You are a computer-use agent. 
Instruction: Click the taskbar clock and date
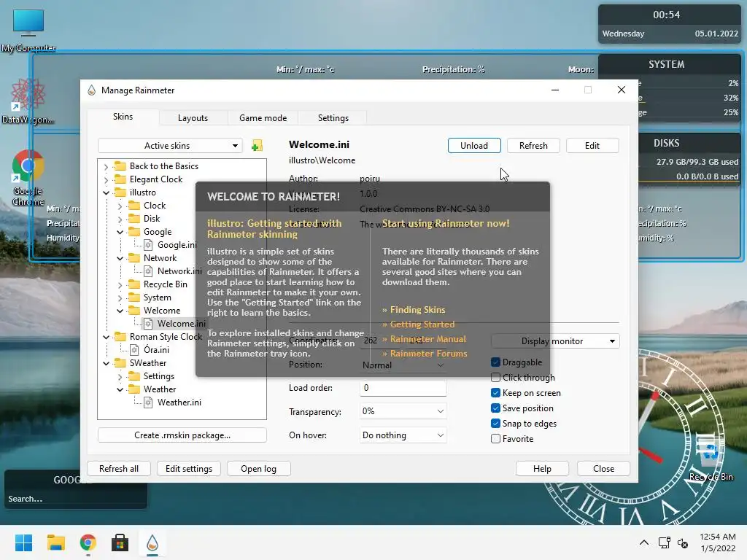(x=718, y=542)
